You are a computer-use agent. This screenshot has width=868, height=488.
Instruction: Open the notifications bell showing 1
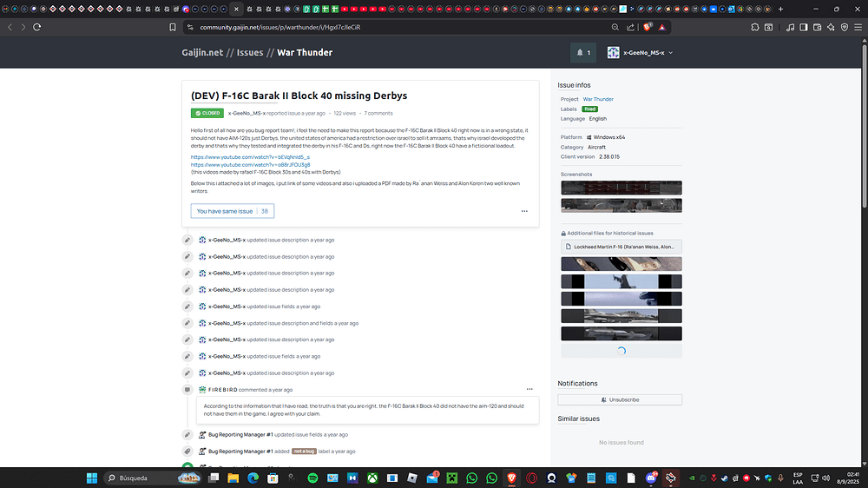click(583, 53)
